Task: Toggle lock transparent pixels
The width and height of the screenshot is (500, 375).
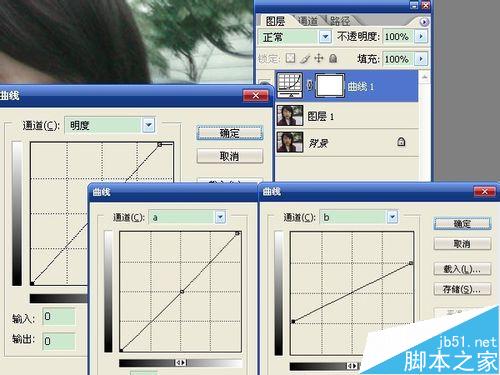Action: [290, 58]
